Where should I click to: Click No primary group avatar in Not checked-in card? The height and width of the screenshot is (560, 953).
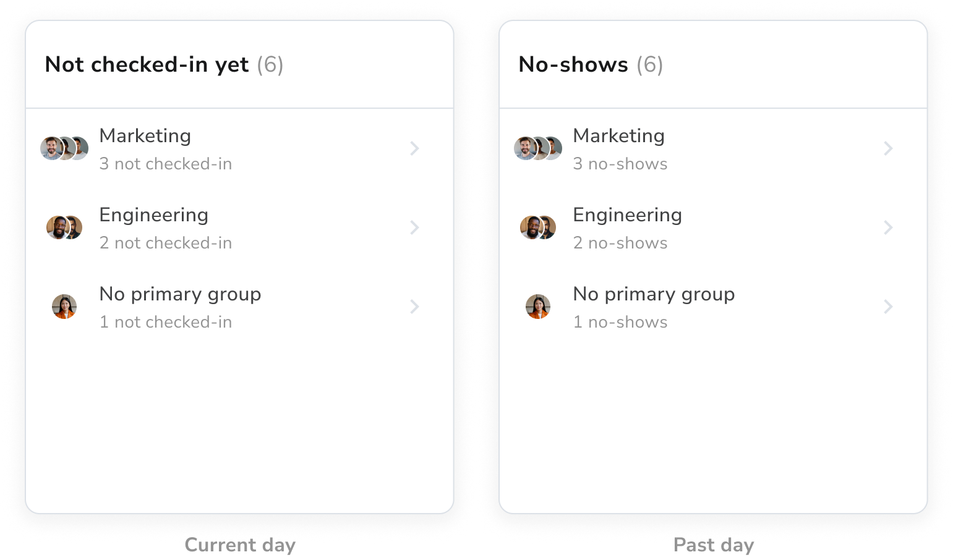click(x=64, y=307)
